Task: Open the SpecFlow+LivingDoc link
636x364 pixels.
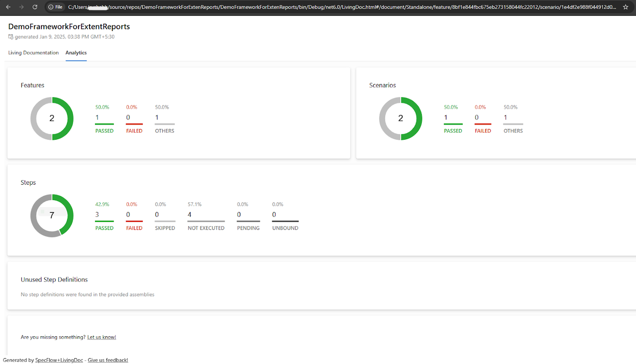Action: click(59, 360)
